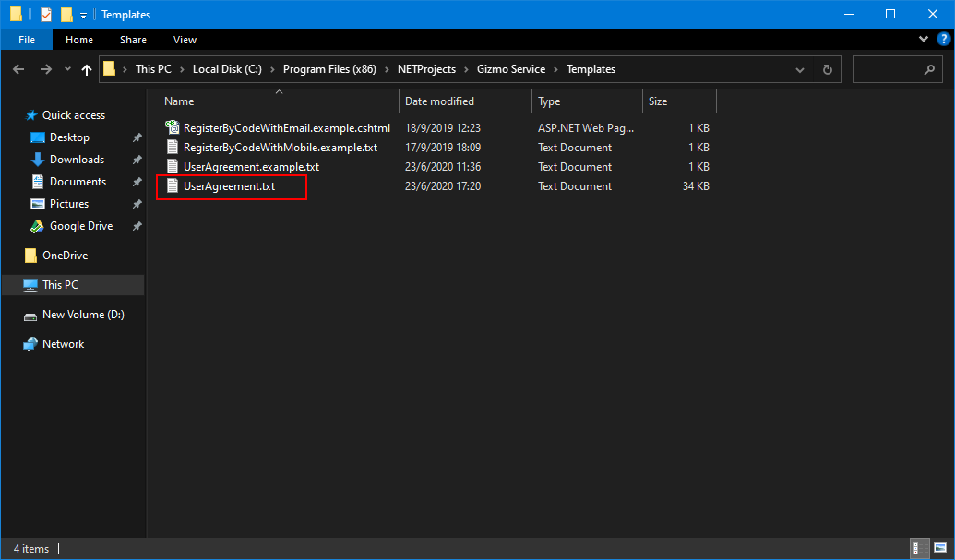The height and width of the screenshot is (560, 955).
Task: Click the Templates breadcrumb
Action: [591, 69]
